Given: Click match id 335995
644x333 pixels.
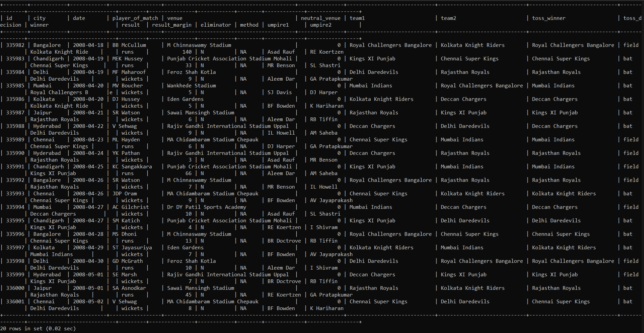Looking at the screenshot, I should tap(15, 221).
